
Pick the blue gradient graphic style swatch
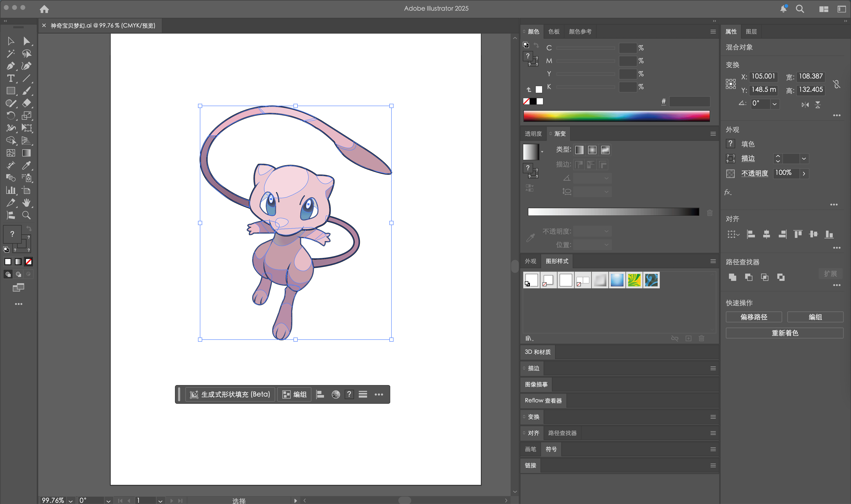pos(617,280)
